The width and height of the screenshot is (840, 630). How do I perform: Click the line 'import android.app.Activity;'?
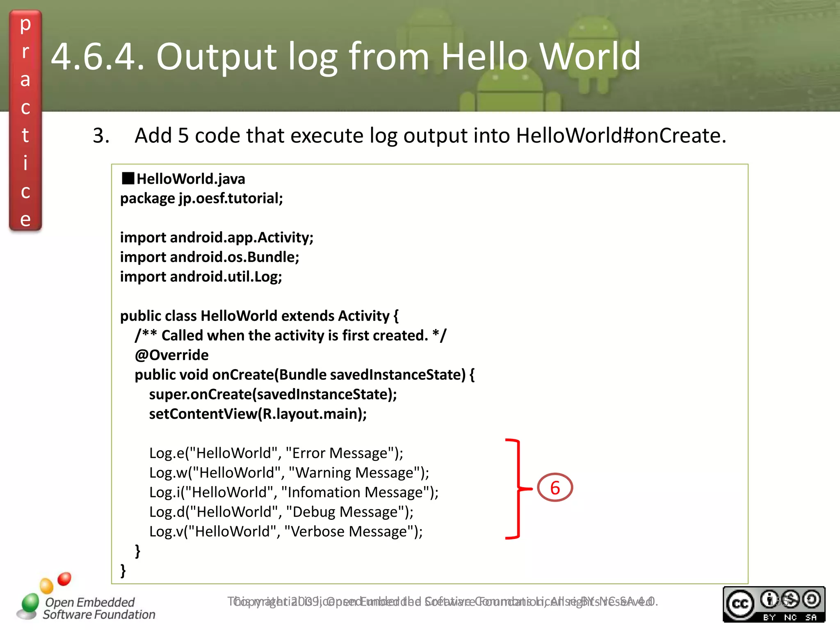217,238
